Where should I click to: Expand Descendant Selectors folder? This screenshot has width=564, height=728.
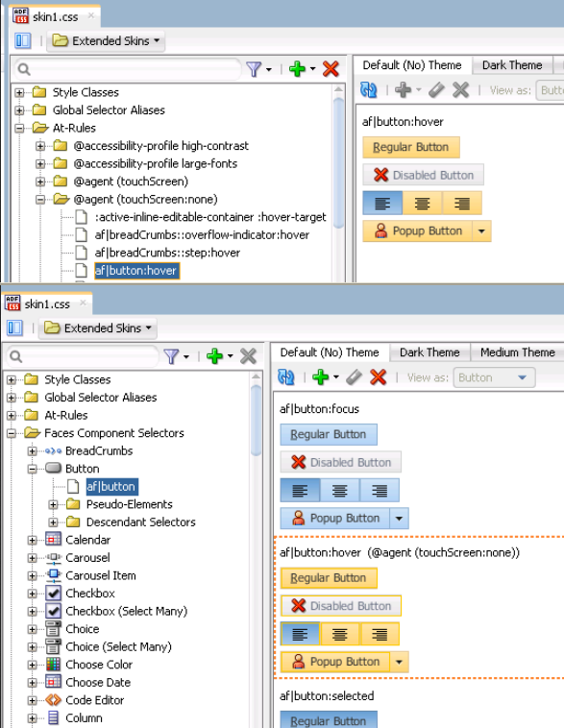click(x=54, y=522)
